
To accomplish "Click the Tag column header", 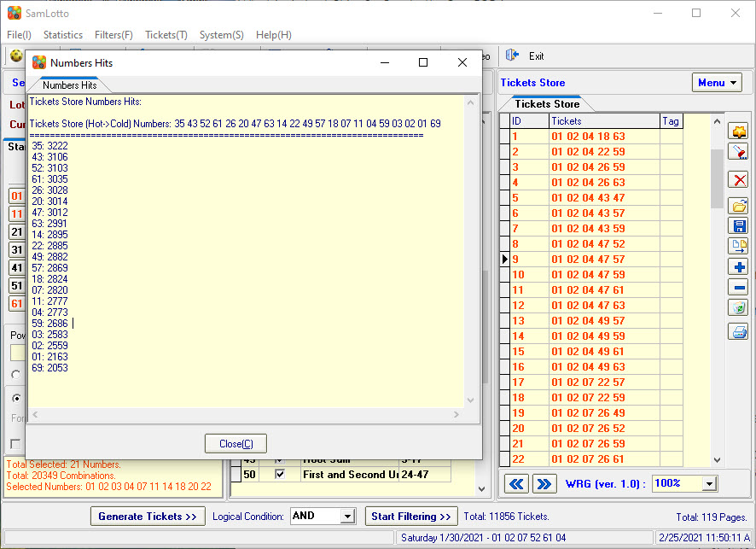I will pos(672,121).
